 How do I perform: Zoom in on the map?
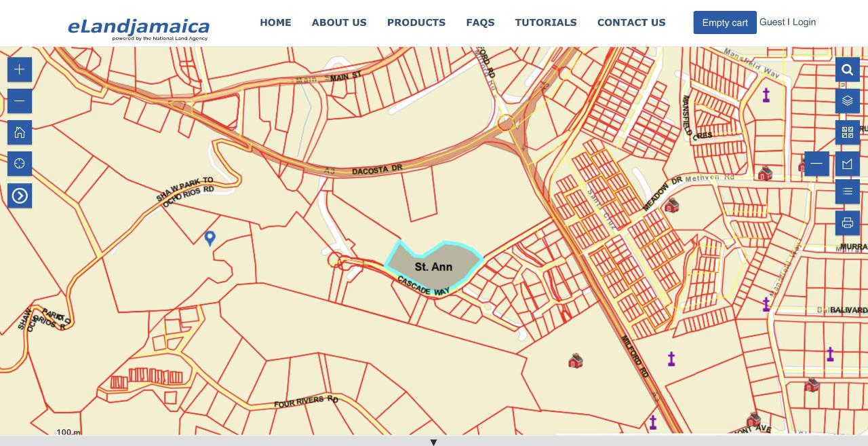tap(20, 69)
